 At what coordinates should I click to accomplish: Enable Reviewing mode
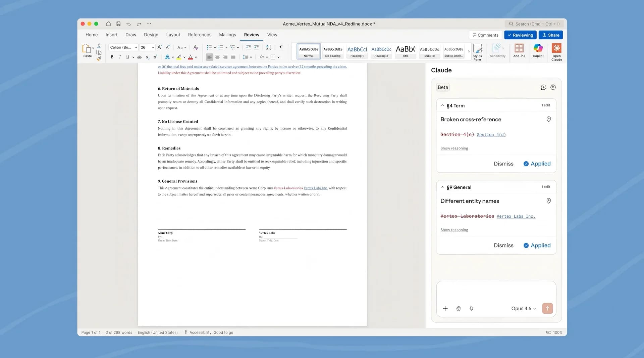tap(520, 35)
